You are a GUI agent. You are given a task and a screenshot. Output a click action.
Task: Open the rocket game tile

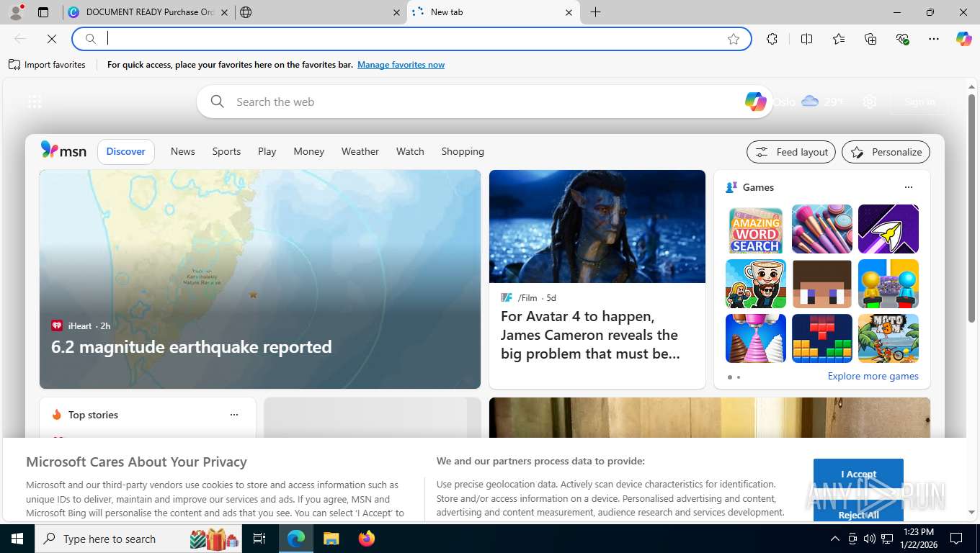[888, 229]
